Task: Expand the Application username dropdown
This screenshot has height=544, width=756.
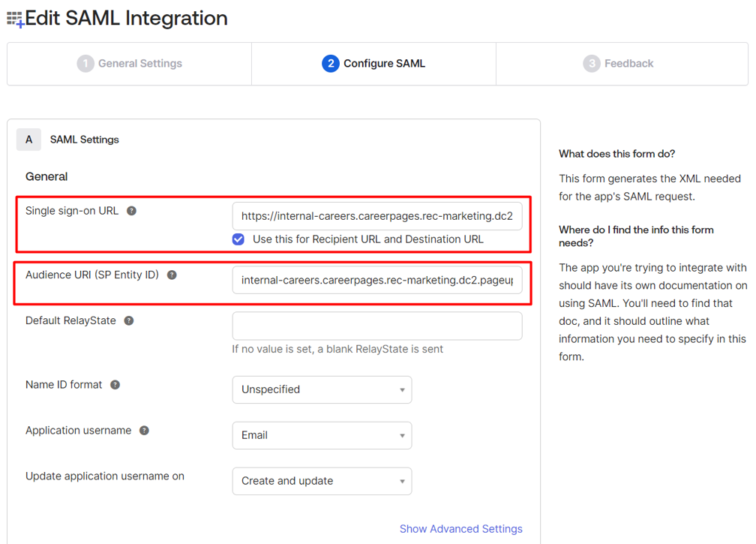Action: tap(322, 435)
